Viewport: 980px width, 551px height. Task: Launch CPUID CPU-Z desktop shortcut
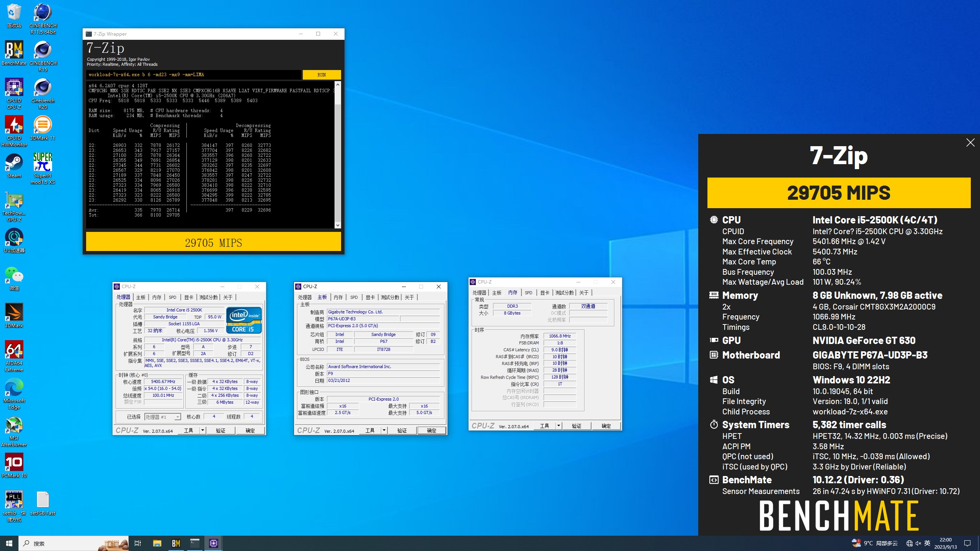tap(14, 94)
